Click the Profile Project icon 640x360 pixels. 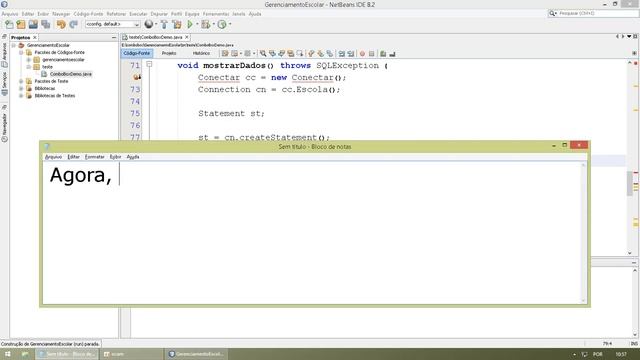(x=222, y=24)
